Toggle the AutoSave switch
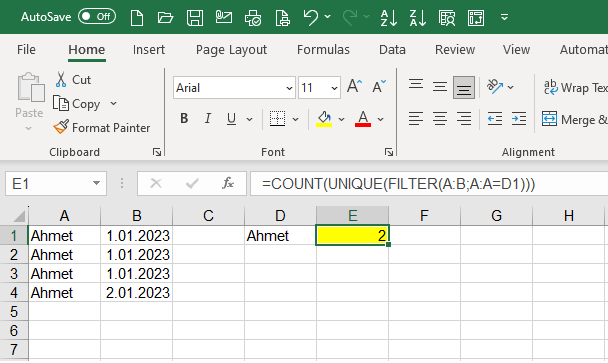Image resolution: width=608 pixels, height=363 pixels. [97, 17]
